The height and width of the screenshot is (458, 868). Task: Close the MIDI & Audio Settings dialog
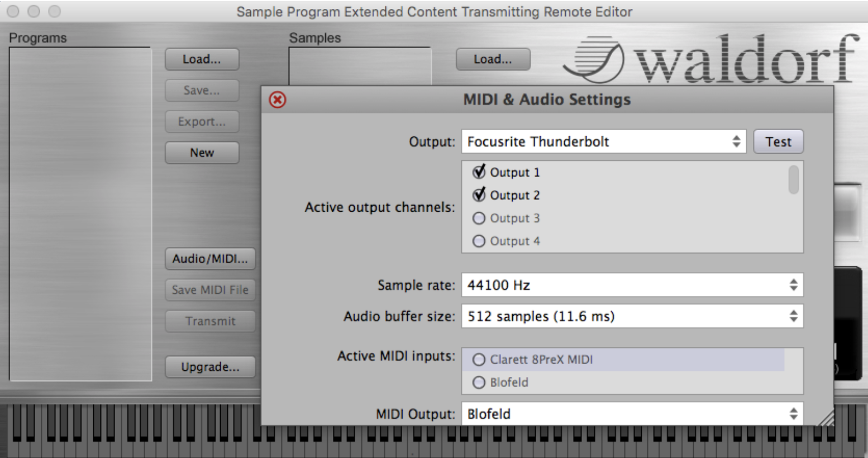coord(278,100)
